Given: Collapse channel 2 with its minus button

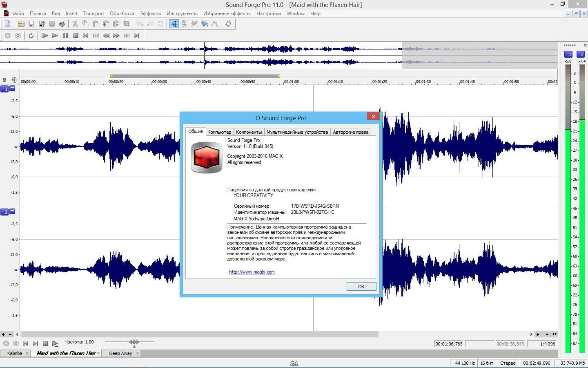Looking at the screenshot, I should pos(12,211).
